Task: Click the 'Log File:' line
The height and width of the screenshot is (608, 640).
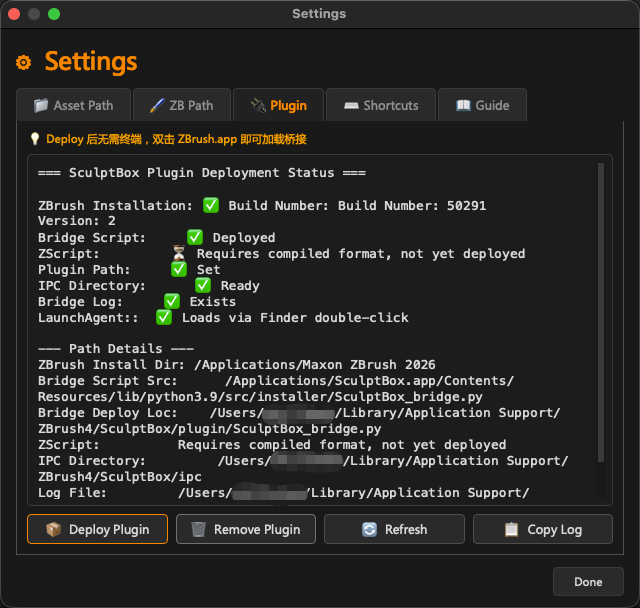Action: [x=284, y=493]
